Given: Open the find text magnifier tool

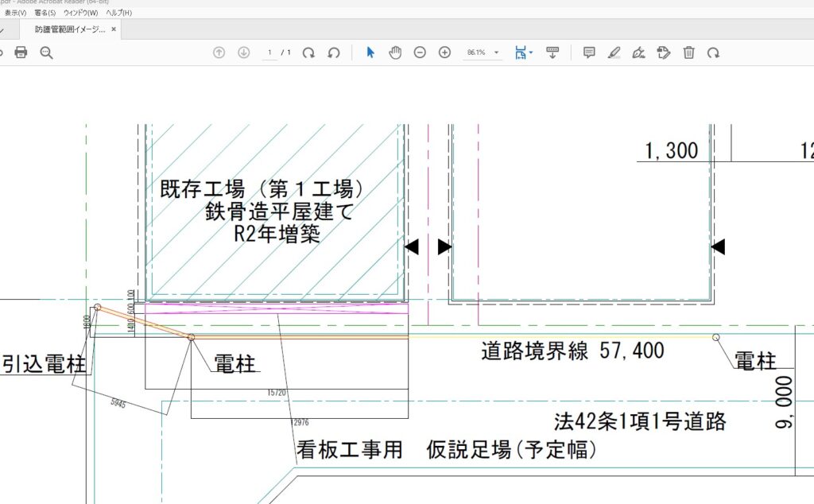Looking at the screenshot, I should click(x=46, y=52).
